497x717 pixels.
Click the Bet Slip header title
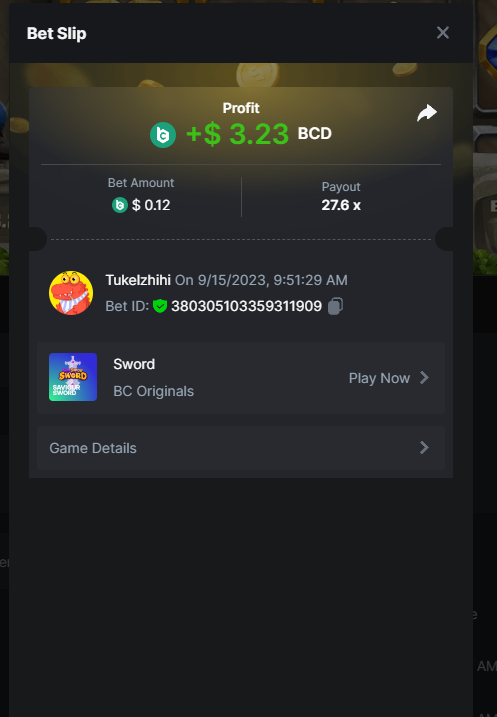coord(57,33)
